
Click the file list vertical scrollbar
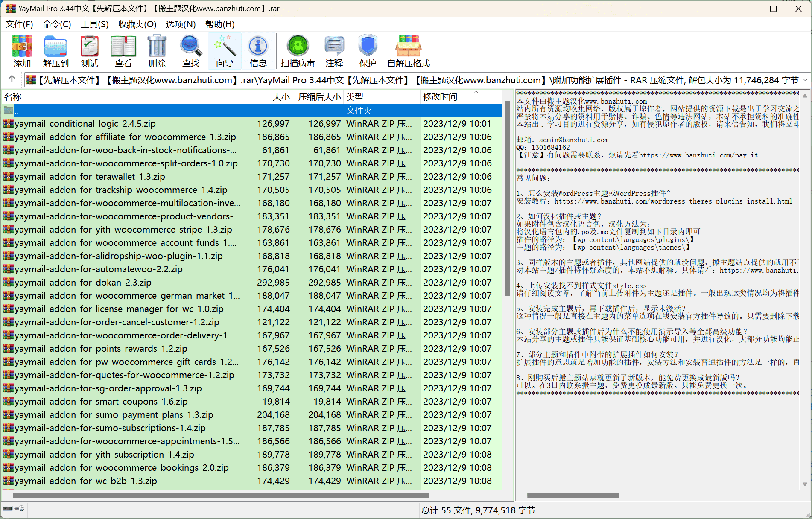508,198
